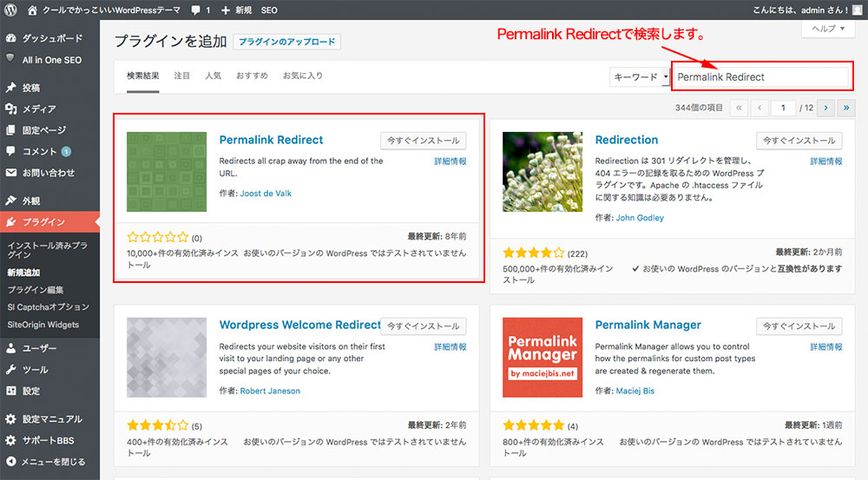Screen dimensions: 868x480
Task: Click the Comments speech bubble sidebar icon
Action: [11, 151]
